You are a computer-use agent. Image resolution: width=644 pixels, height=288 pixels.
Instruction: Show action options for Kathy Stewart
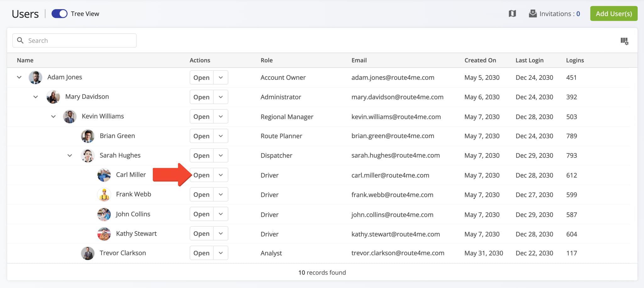coord(221,234)
